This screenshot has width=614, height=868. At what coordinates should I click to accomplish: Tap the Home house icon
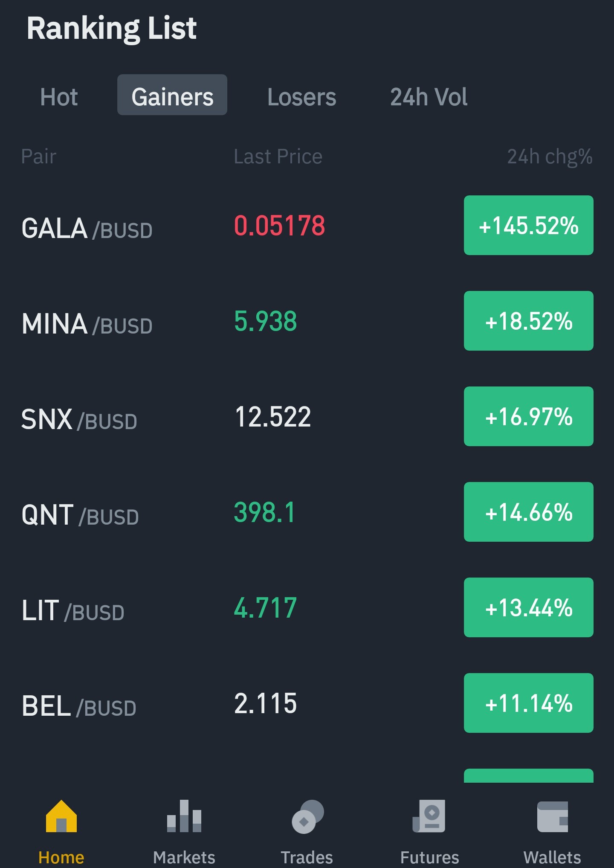pos(61,816)
